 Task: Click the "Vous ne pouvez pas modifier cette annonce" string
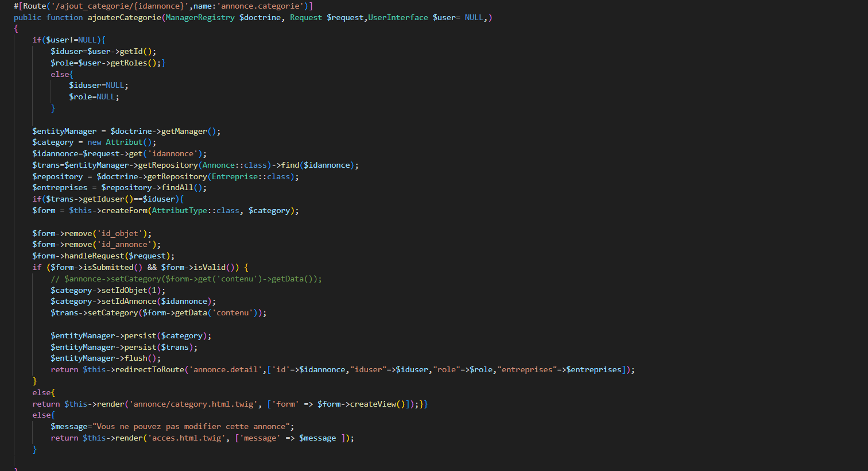point(191,426)
